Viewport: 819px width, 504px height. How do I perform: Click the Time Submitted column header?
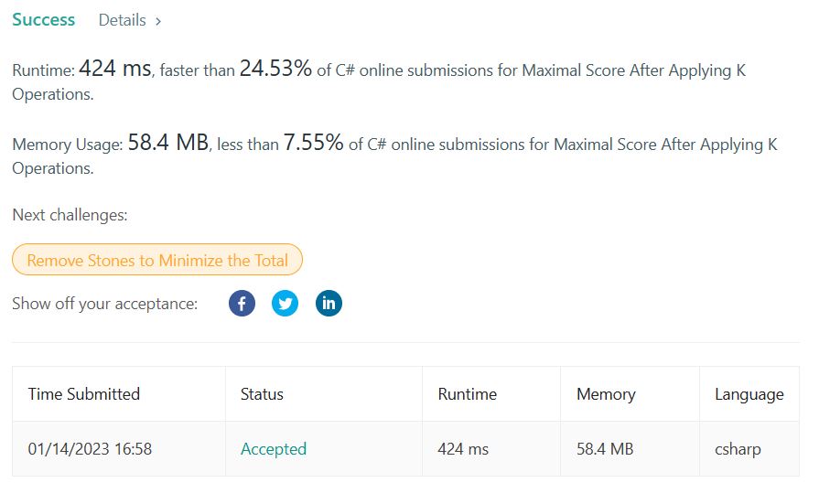84,394
